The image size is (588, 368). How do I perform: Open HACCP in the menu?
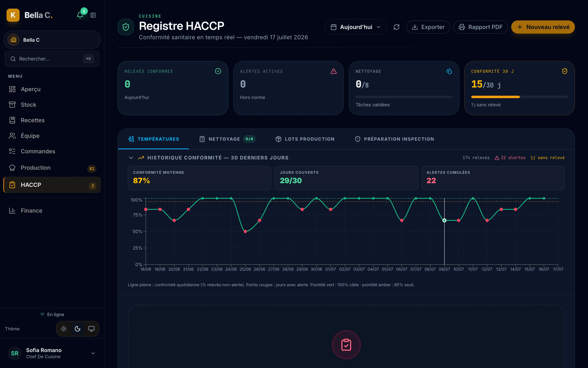(x=52, y=185)
